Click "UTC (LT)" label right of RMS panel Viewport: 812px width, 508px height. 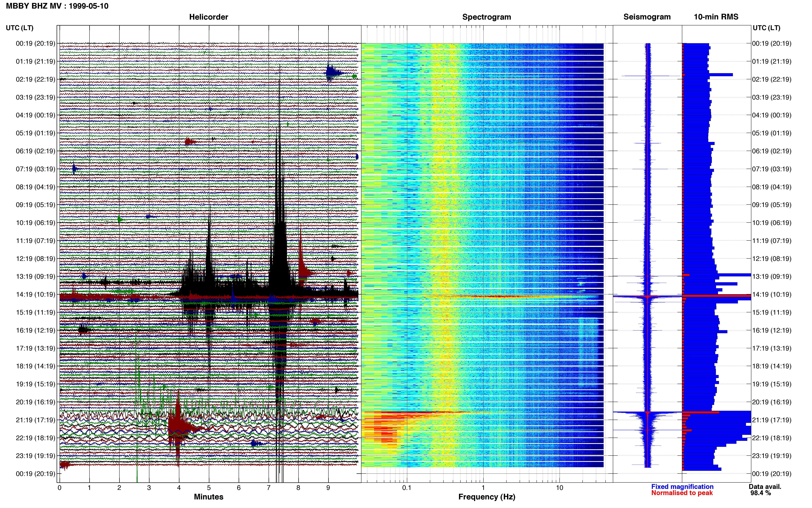766,28
